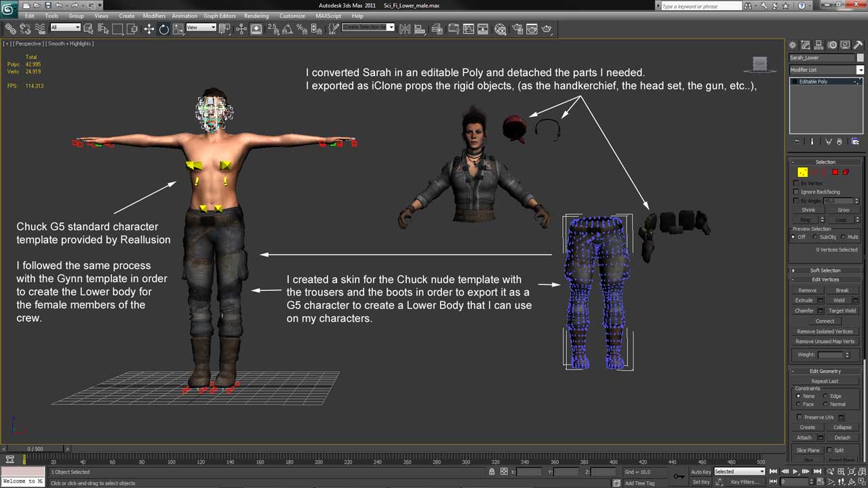This screenshot has width=868, height=488.
Task: Open the MAXScript menu
Action: [x=329, y=16]
